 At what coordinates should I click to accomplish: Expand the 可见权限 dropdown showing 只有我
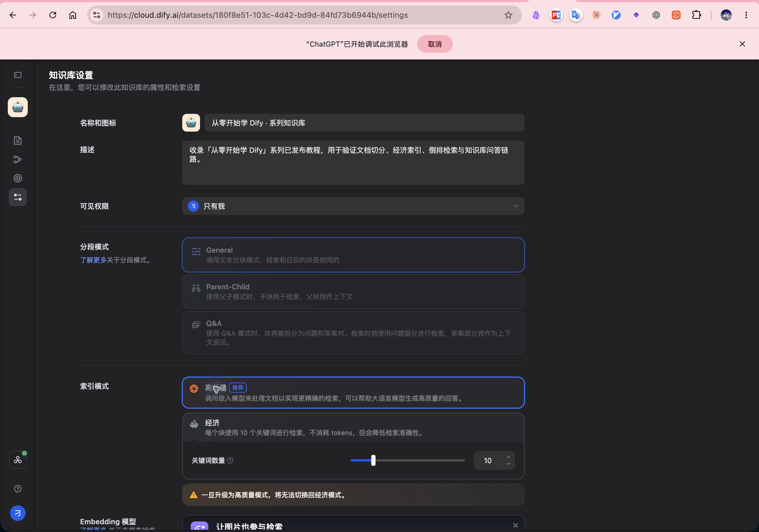[x=353, y=206]
